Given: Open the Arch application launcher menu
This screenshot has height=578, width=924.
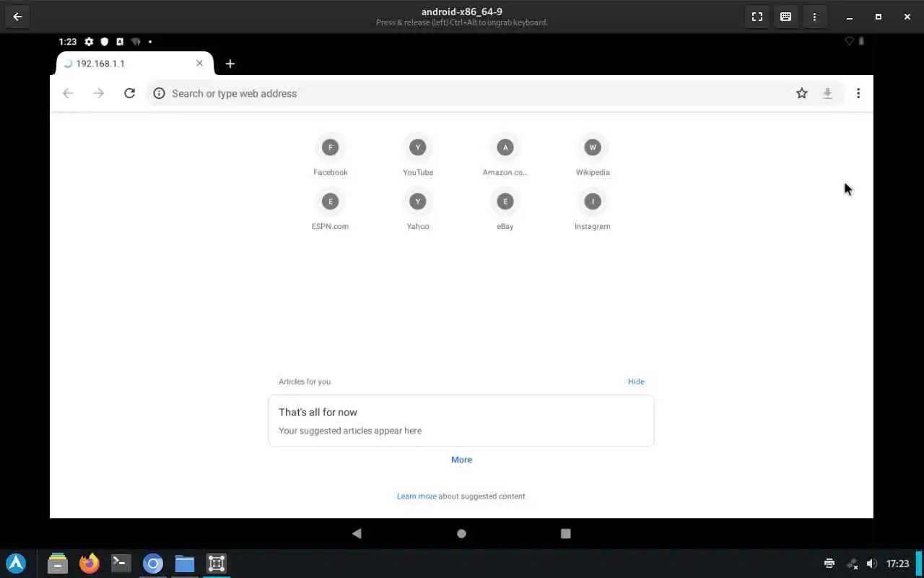Looking at the screenshot, I should coord(16,563).
